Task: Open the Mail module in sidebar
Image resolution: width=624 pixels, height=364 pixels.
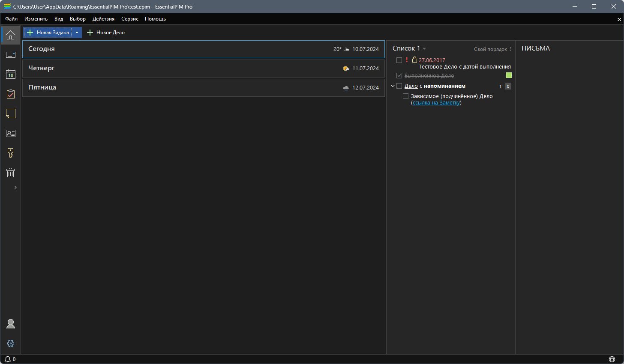Action: point(11,55)
